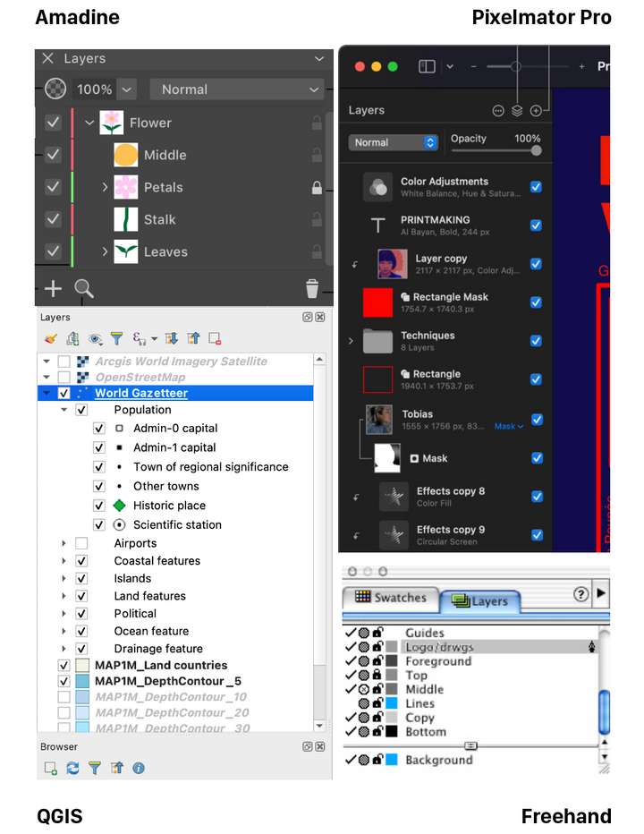Click Add Selected Layers icon in QGIS Browser
Viewport: 644px width, 834px height.
pos(50,768)
